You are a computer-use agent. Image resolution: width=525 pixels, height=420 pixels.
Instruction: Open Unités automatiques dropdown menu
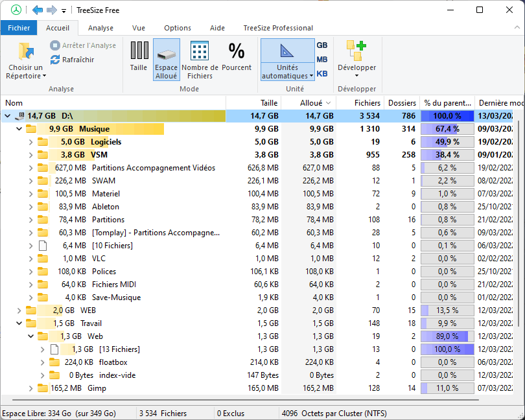pos(287,72)
